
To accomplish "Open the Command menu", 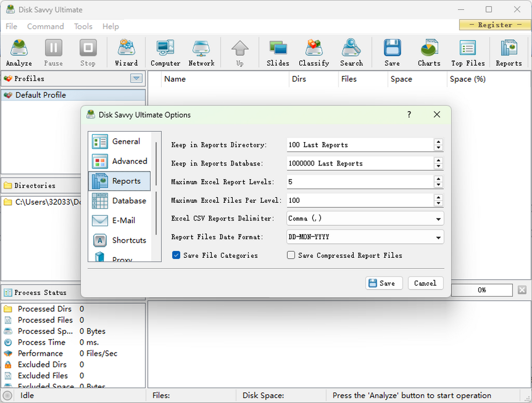I will [45, 27].
